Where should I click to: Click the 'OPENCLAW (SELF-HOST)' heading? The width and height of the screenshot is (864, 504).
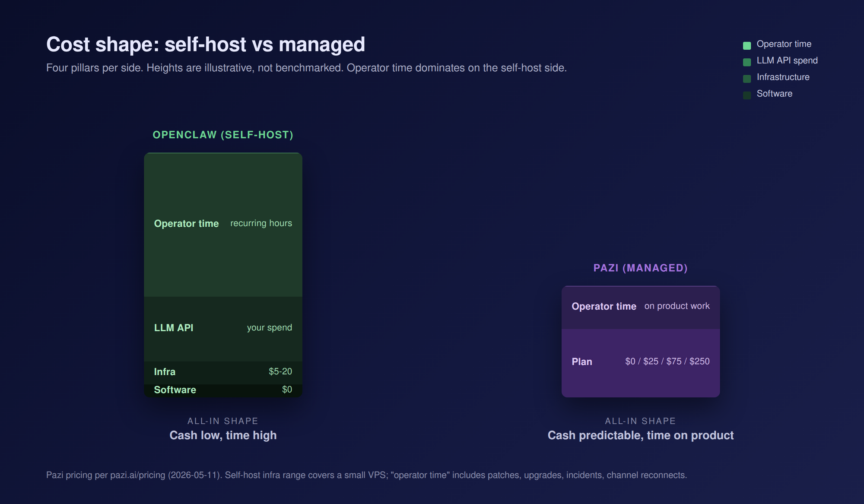(x=223, y=135)
